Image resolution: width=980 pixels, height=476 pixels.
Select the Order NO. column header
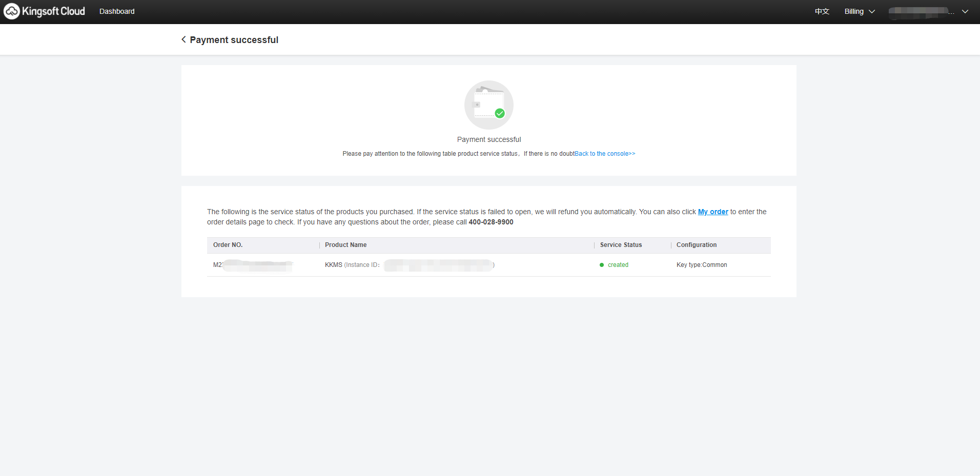[228, 245]
